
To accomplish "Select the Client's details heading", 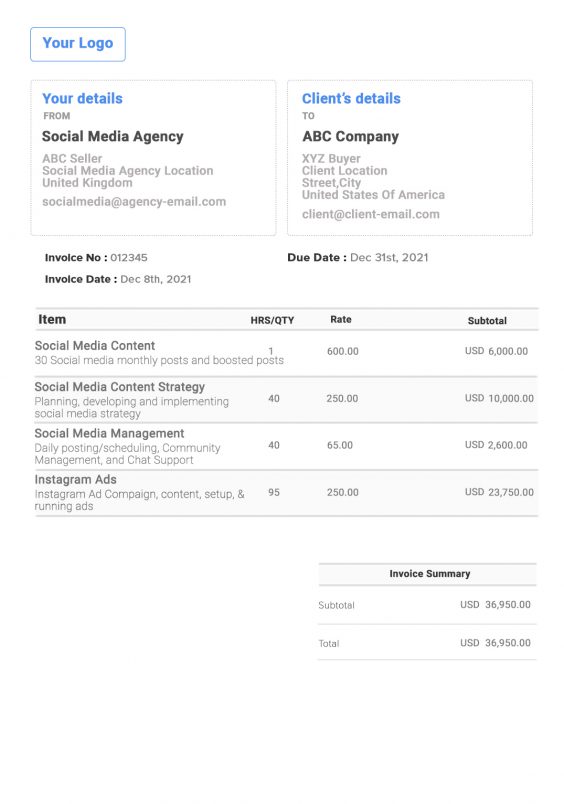I will [x=351, y=98].
